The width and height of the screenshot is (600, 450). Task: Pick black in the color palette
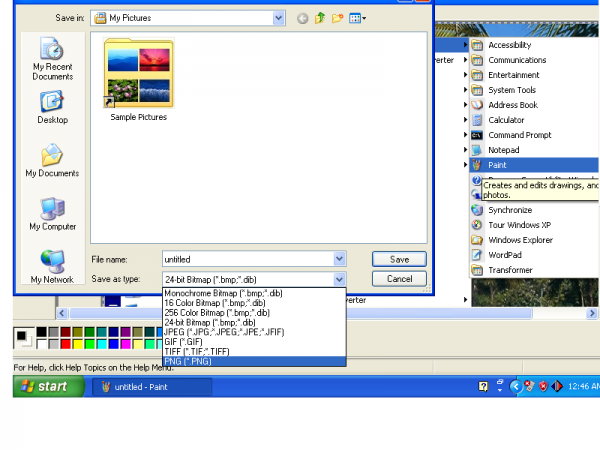42,332
